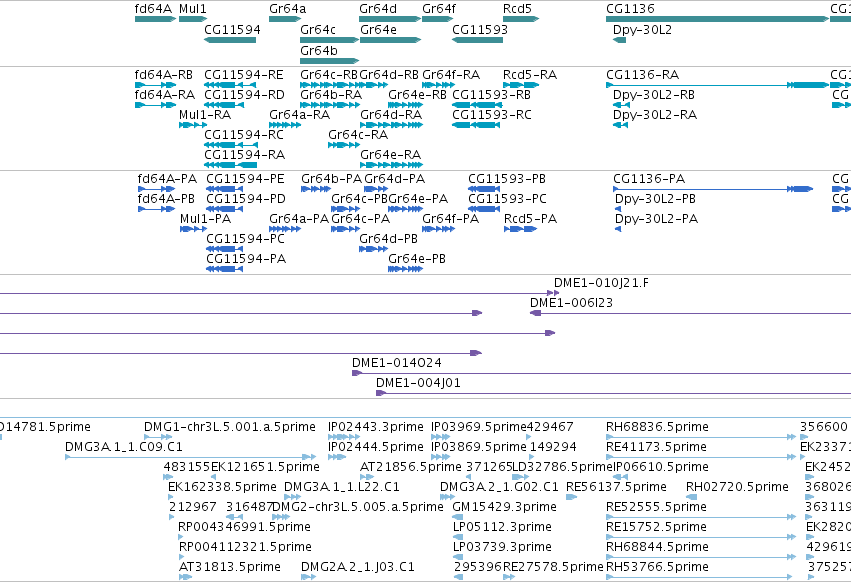Click the Gr64d gene label
Screen dimensions: 851x582
[378, 9]
